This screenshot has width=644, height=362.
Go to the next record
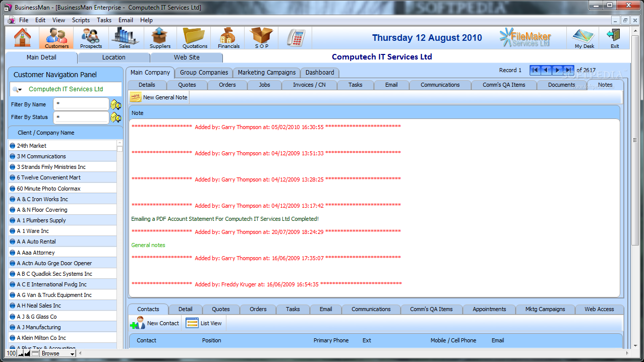click(x=557, y=70)
